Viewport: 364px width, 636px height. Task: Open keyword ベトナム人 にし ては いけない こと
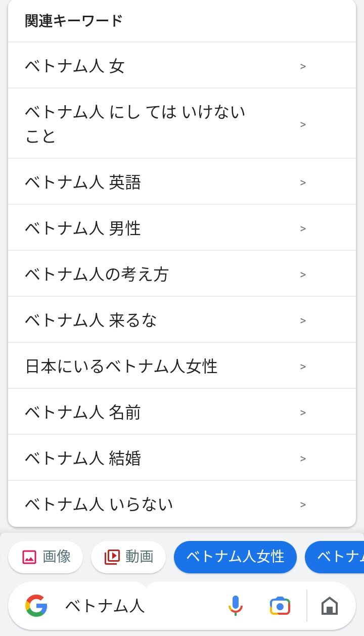tap(135, 124)
